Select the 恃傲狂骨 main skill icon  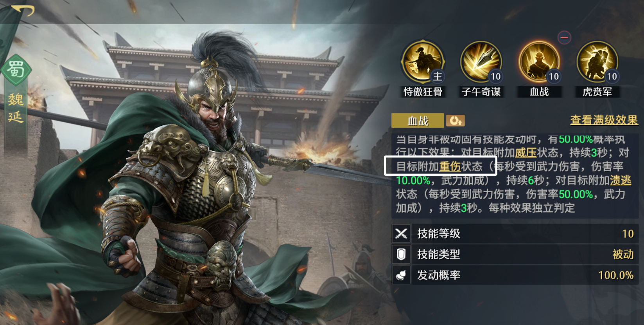423,62
